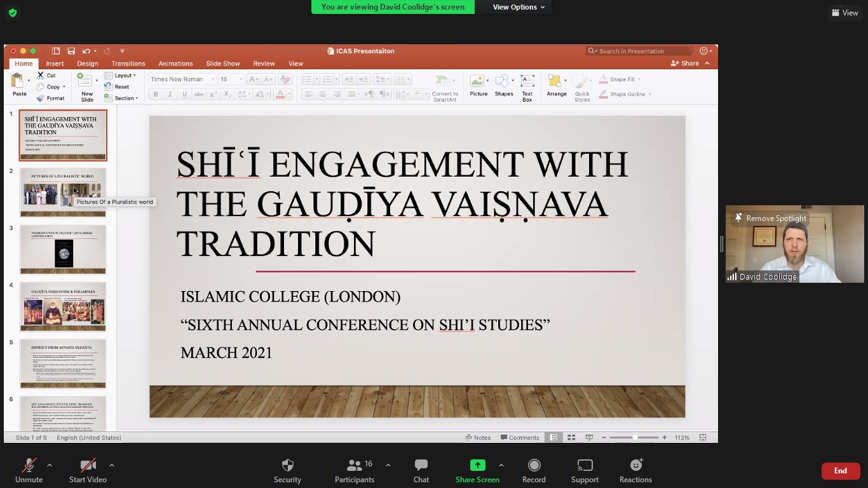This screenshot has width=868, height=488.
Task: Open the Insert ribbon tab
Action: click(x=55, y=64)
